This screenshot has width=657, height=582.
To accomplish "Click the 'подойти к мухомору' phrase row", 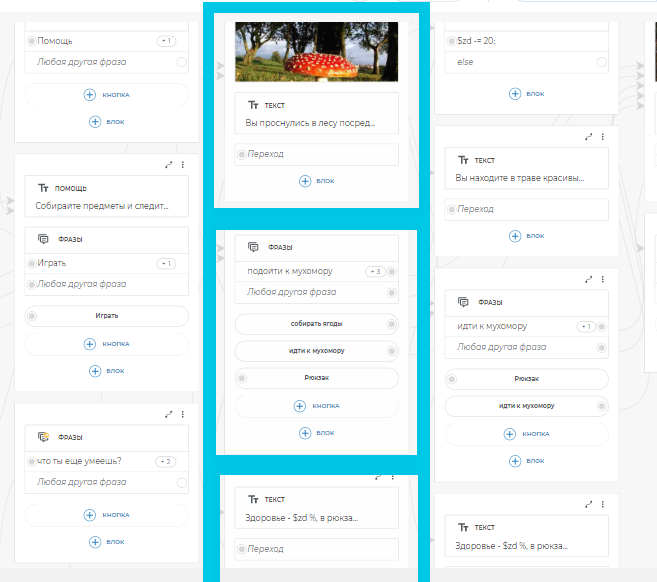I will click(x=317, y=272).
